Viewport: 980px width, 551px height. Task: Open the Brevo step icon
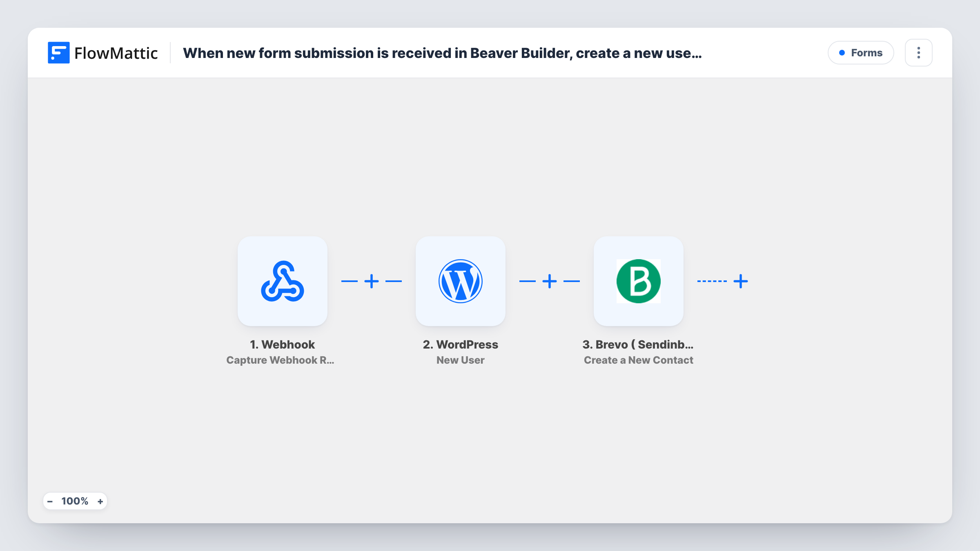tap(639, 281)
